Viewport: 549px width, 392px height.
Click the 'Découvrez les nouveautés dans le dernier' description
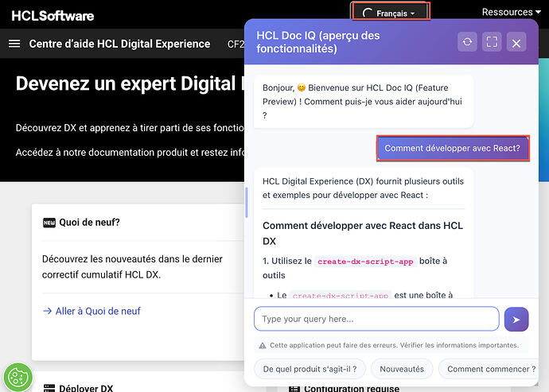132,266
